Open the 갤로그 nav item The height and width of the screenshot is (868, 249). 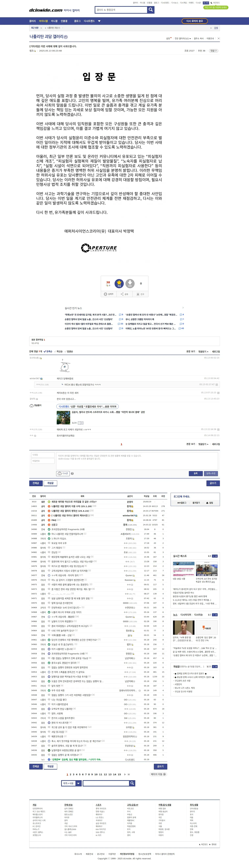77,21
